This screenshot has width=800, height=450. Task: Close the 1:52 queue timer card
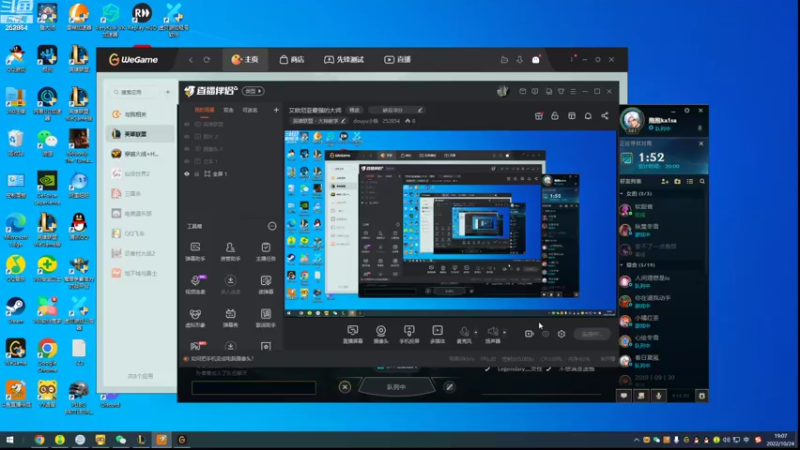tap(701, 144)
